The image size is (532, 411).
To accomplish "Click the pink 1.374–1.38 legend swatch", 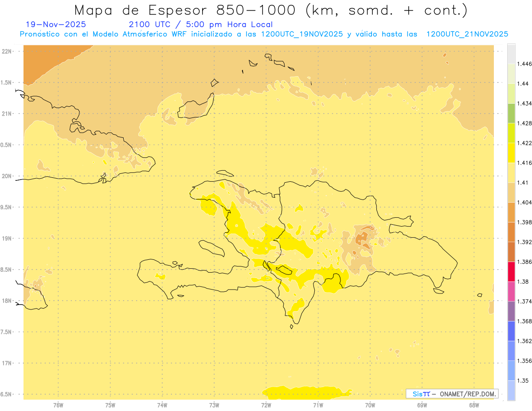I will (x=511, y=291).
